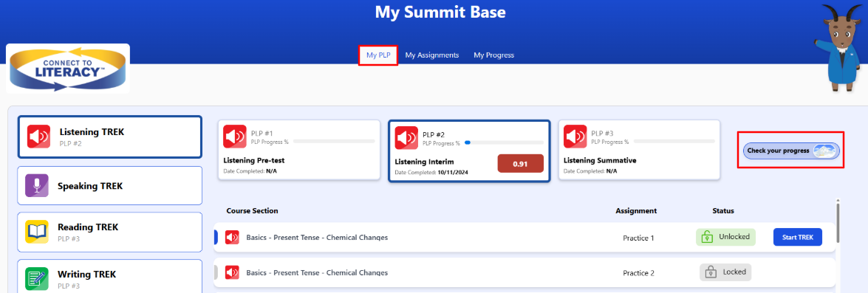868x293 pixels.
Task: Go to the My Progress tab
Action: point(493,55)
